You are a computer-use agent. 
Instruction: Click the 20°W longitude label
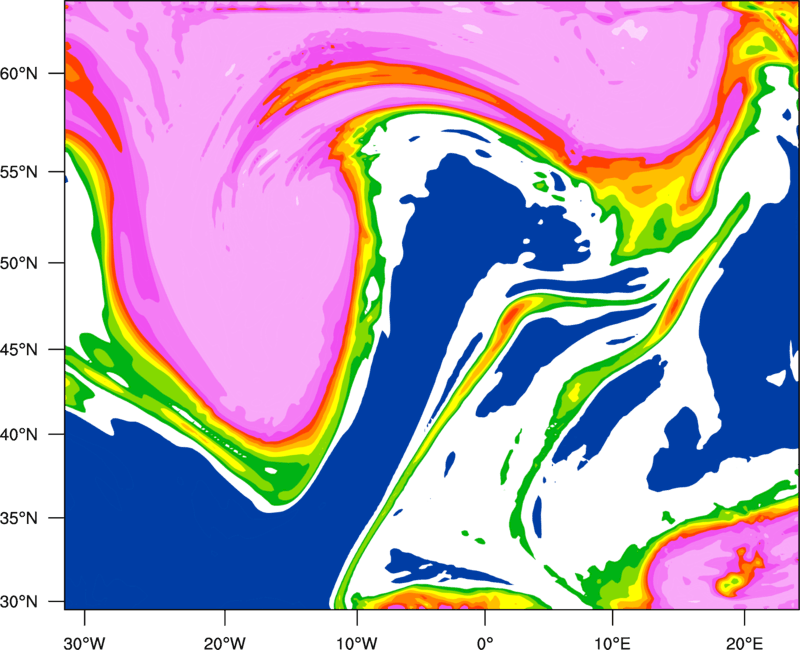pos(224,643)
